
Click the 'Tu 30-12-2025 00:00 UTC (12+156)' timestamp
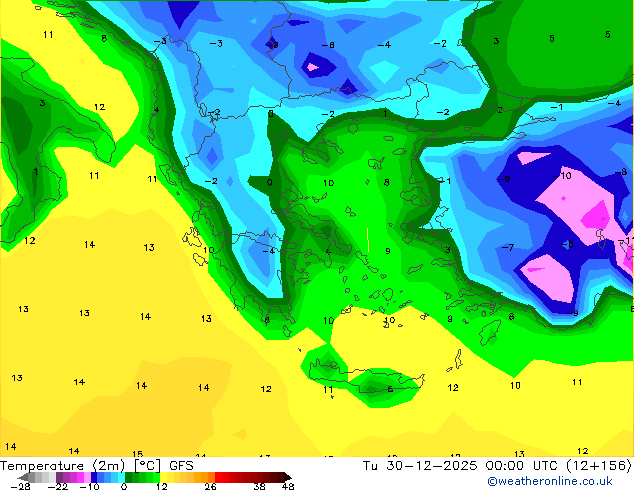497,466
